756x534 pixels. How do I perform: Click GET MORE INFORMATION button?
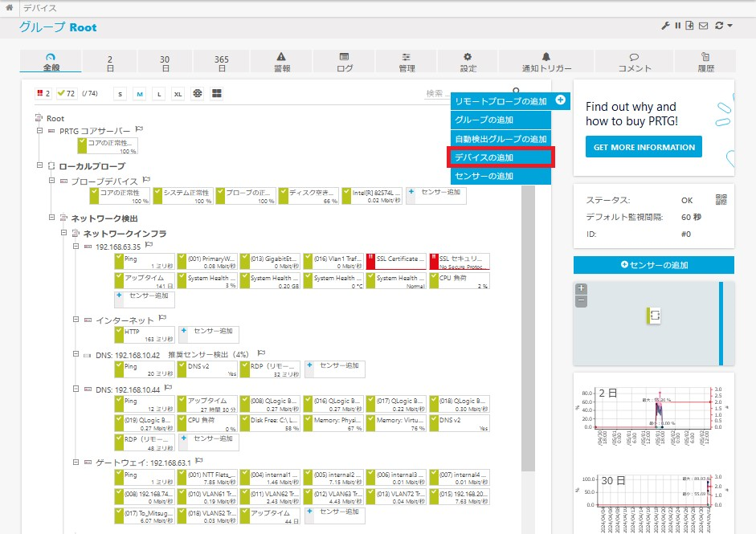(644, 147)
